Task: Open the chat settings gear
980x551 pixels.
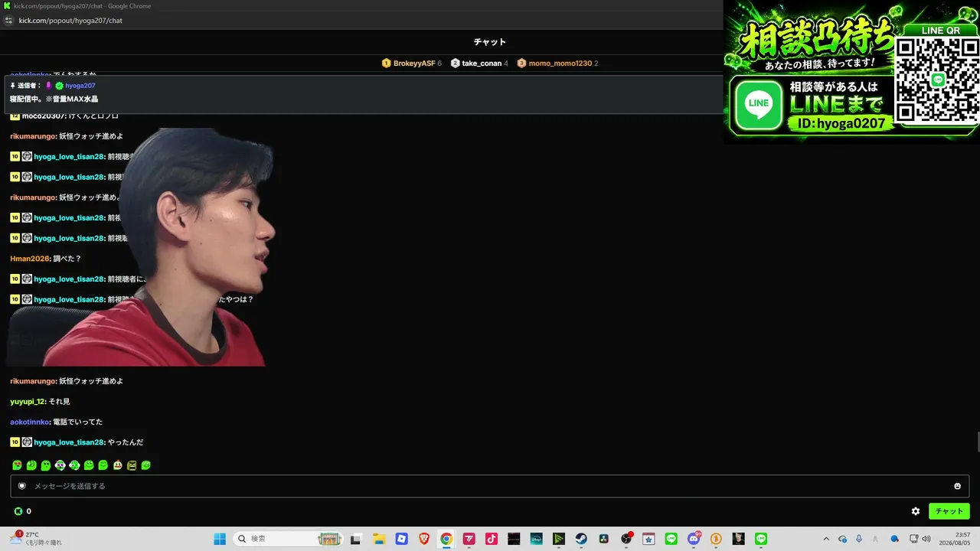Action: pyautogui.click(x=916, y=511)
